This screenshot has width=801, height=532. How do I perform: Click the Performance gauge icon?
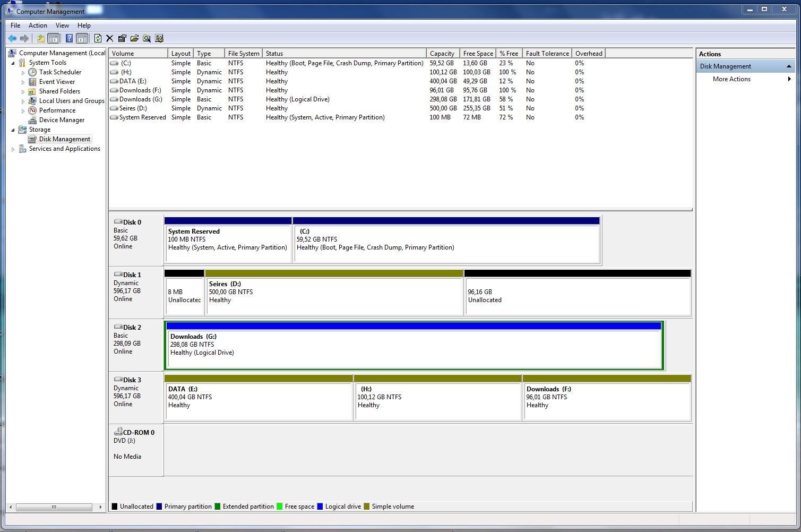pos(32,110)
